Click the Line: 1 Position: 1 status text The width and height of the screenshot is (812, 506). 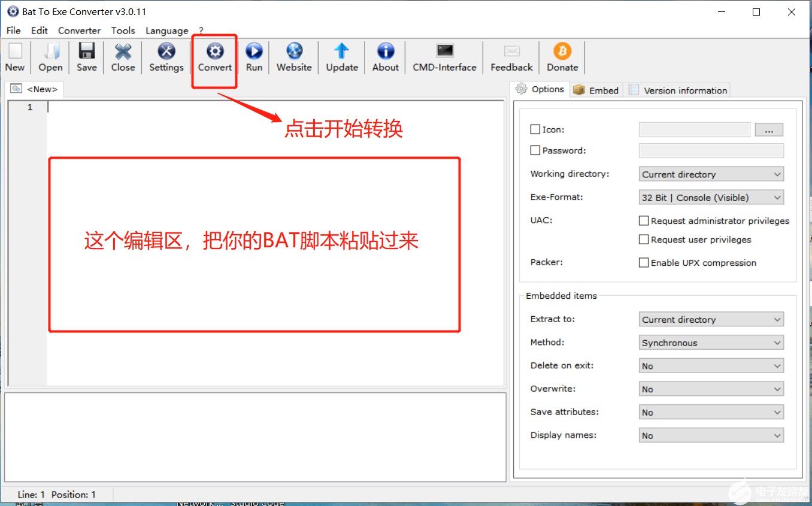point(57,495)
